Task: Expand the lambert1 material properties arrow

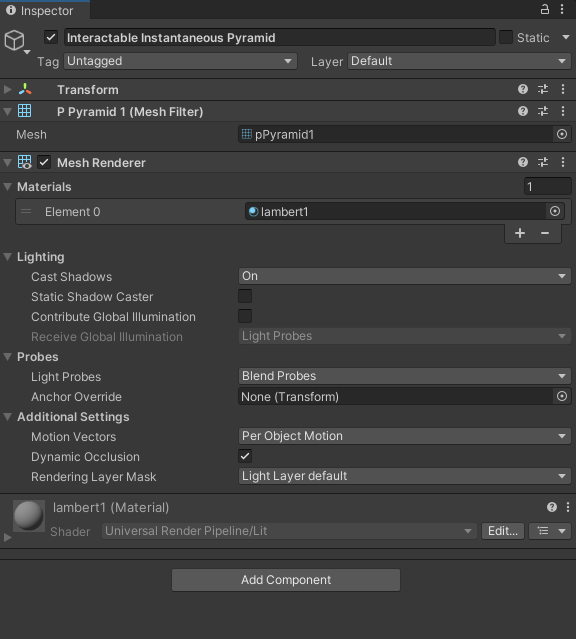Action: coord(7,538)
